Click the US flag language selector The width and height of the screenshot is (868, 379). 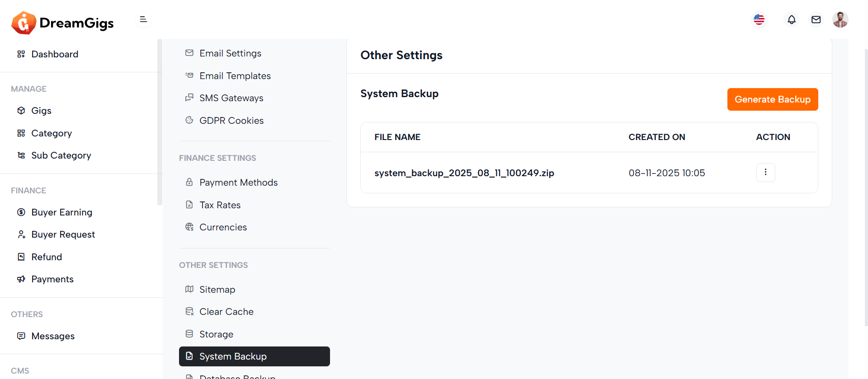click(x=759, y=20)
